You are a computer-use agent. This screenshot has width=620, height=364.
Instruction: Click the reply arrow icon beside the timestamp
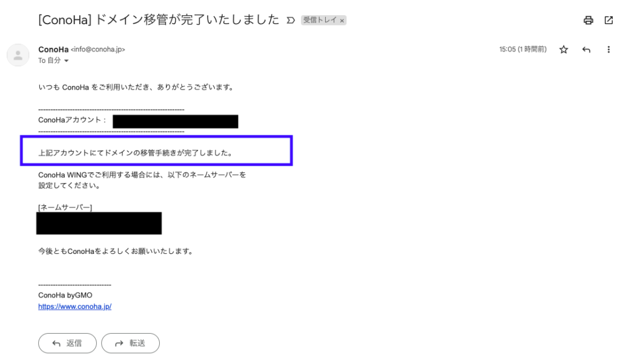586,50
